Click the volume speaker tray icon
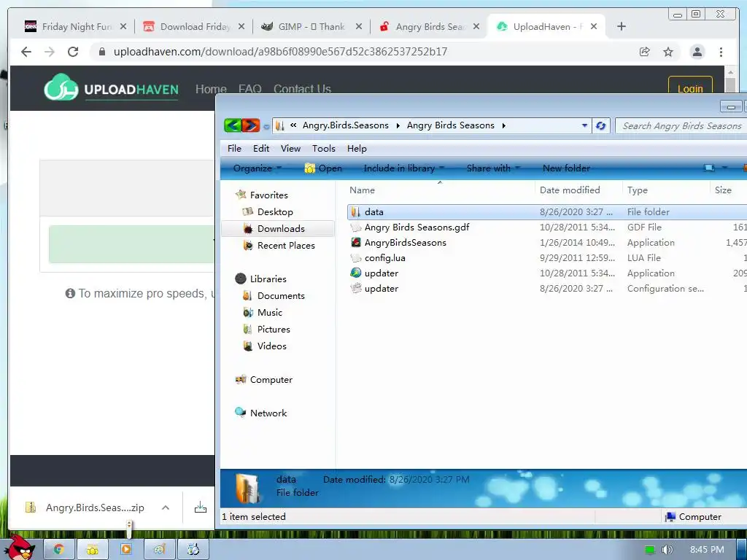 pyautogui.click(x=667, y=550)
